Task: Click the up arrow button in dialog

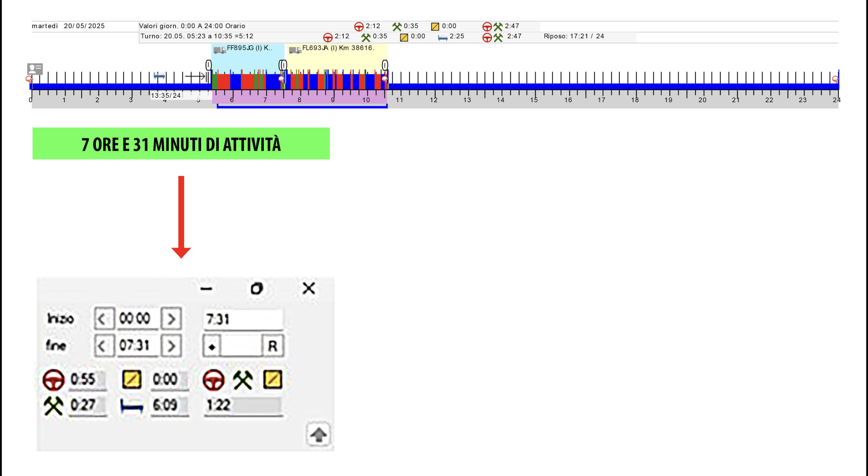Action: [x=318, y=434]
